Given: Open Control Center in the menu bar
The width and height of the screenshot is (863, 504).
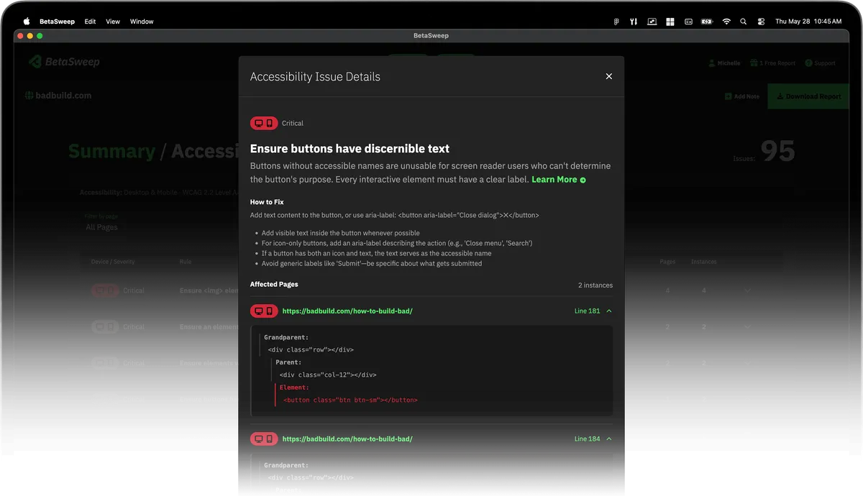Looking at the screenshot, I should coord(761,22).
